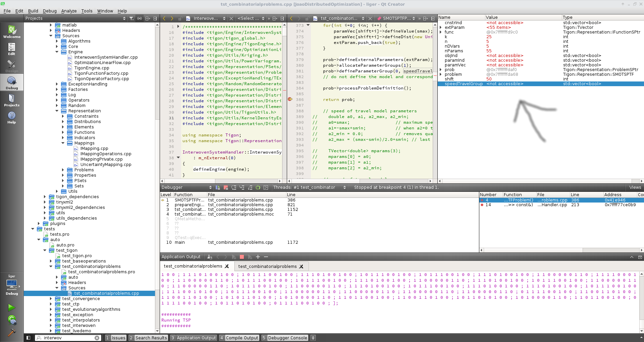The width and height of the screenshot is (644, 342).
Task: Toggle the left sidebar visibility button
Action: point(29,338)
